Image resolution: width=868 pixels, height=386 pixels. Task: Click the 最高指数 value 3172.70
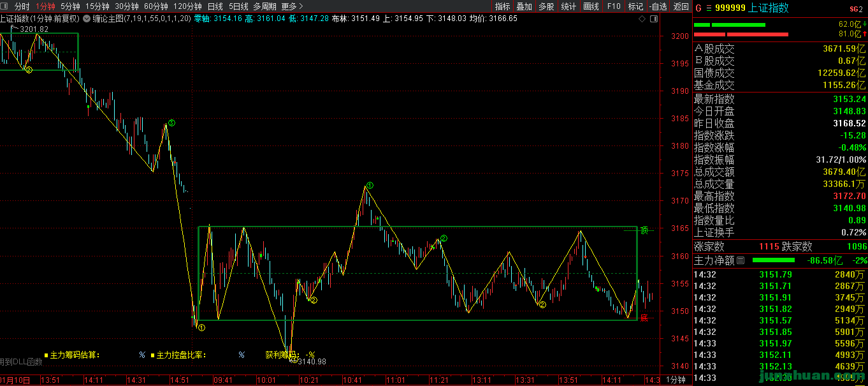(850, 196)
